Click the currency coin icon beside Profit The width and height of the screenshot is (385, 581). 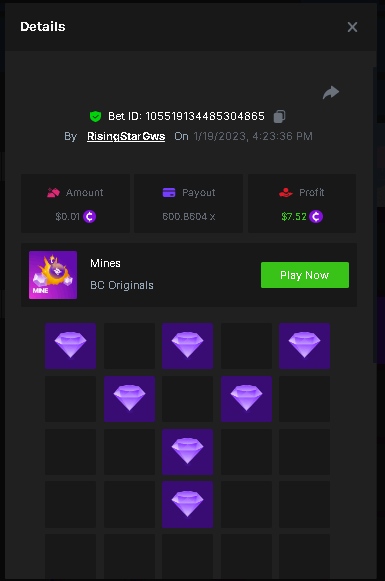(316, 216)
